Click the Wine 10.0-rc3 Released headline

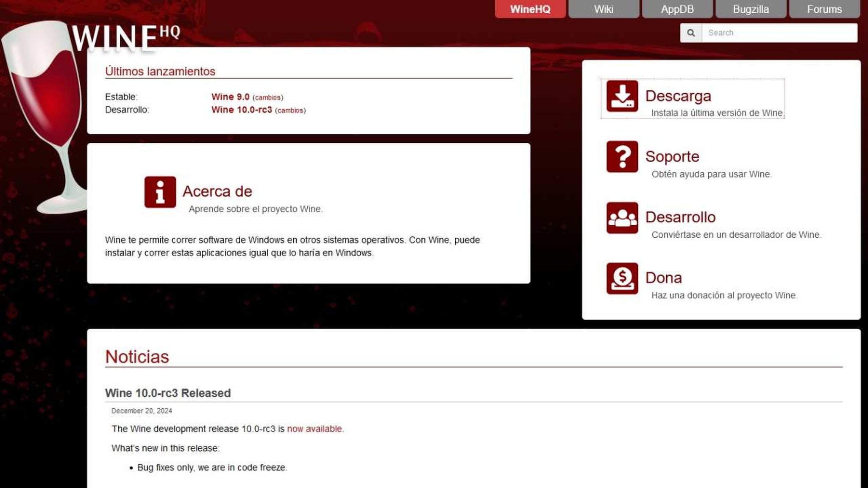coord(168,393)
